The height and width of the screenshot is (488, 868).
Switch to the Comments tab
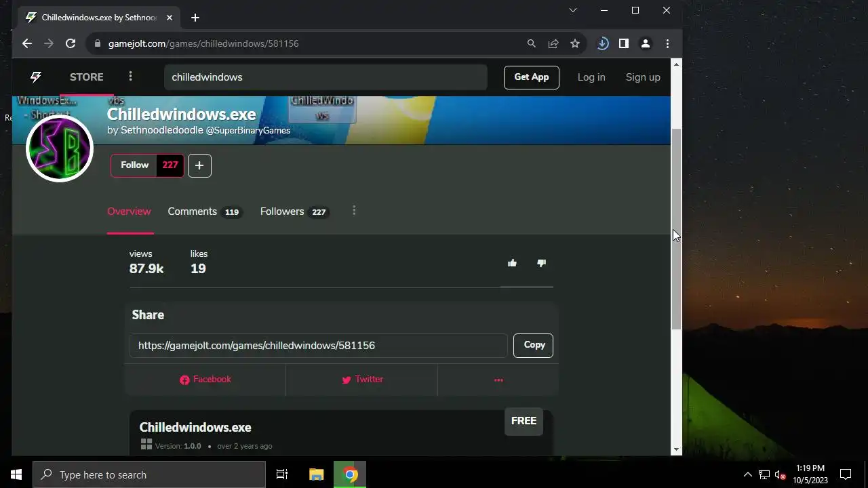coord(205,211)
